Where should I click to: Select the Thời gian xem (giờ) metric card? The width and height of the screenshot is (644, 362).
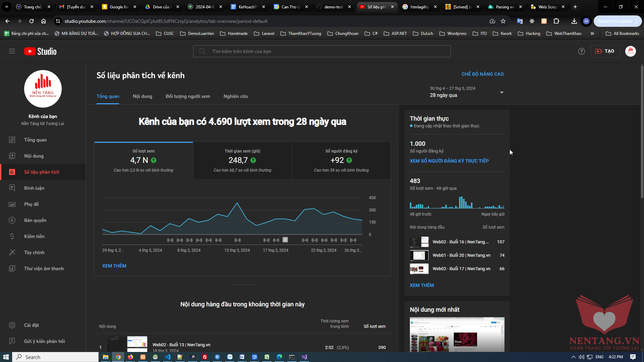(242, 161)
